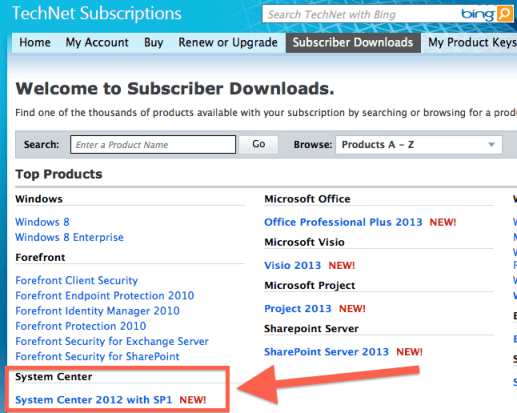
Task: Open the Visio 2013 link
Action: coord(293,265)
